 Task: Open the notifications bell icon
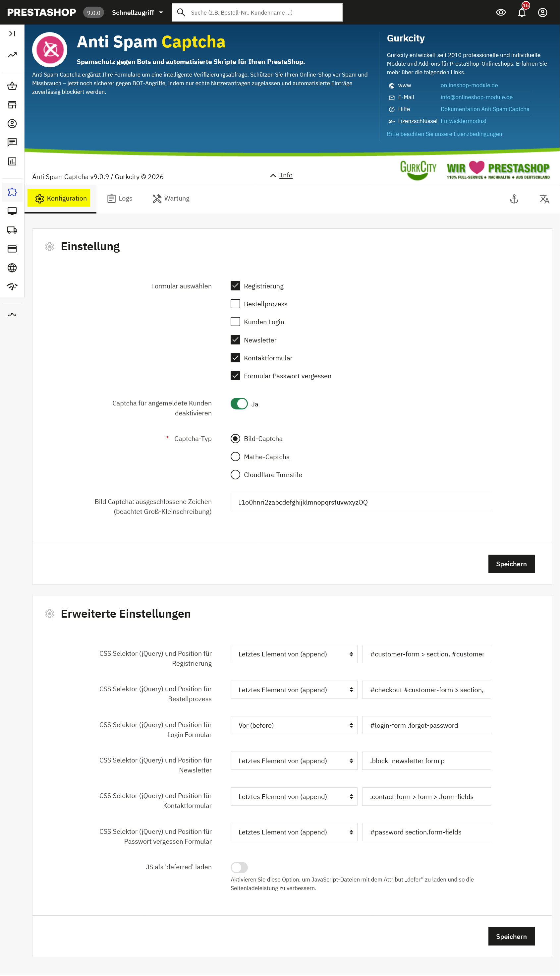522,13
